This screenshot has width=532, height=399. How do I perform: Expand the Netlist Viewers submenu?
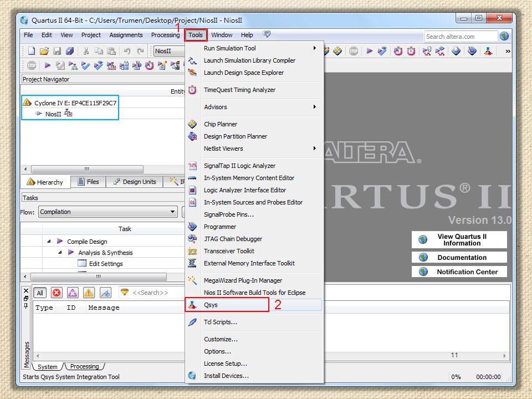point(315,149)
